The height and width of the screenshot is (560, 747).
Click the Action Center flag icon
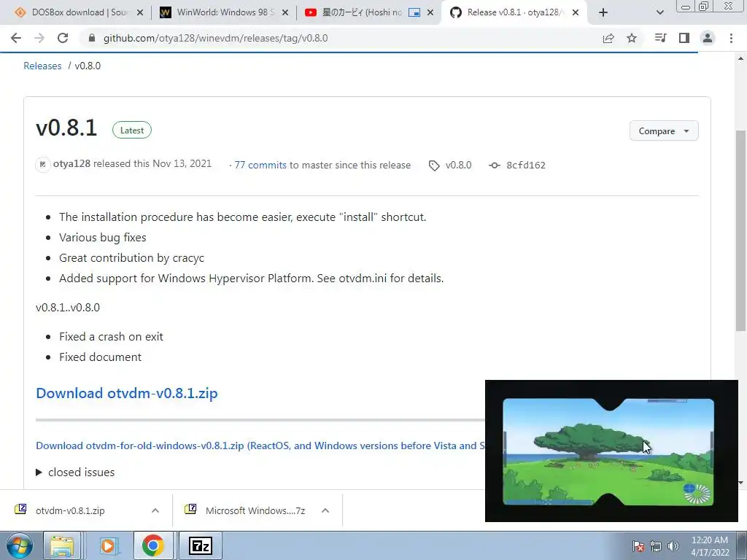(x=638, y=546)
